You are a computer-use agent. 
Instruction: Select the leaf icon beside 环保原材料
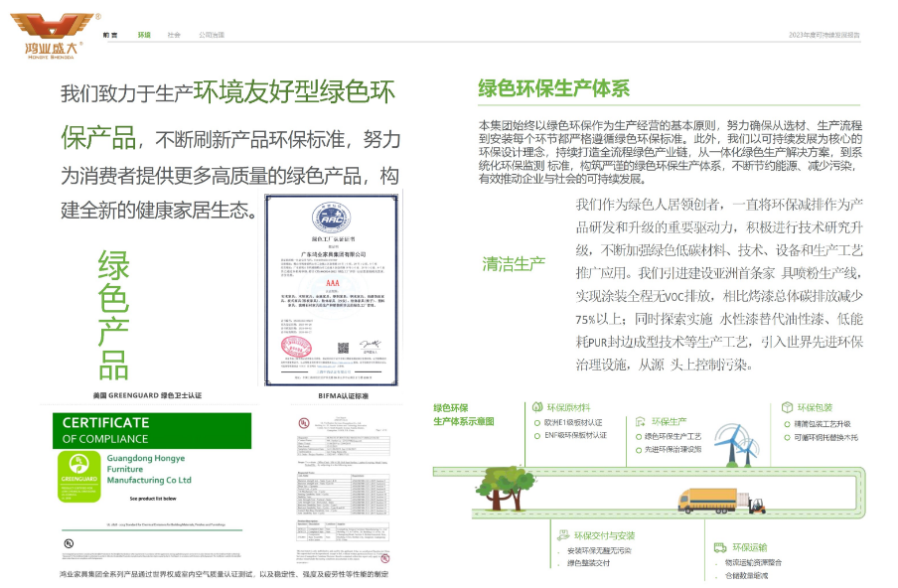pos(537,407)
